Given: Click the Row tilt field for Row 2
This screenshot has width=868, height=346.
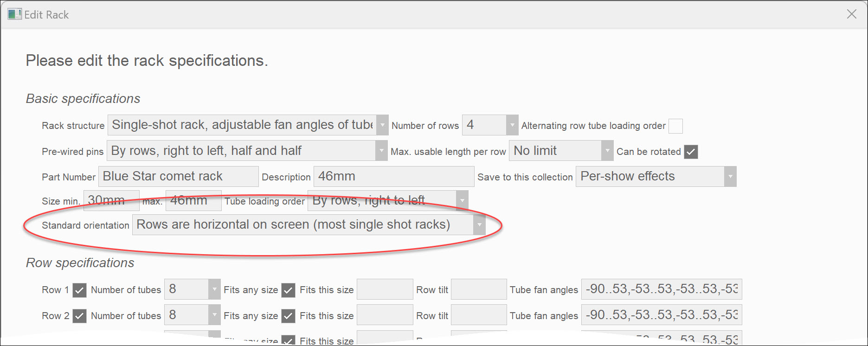Looking at the screenshot, I should coord(478,315).
